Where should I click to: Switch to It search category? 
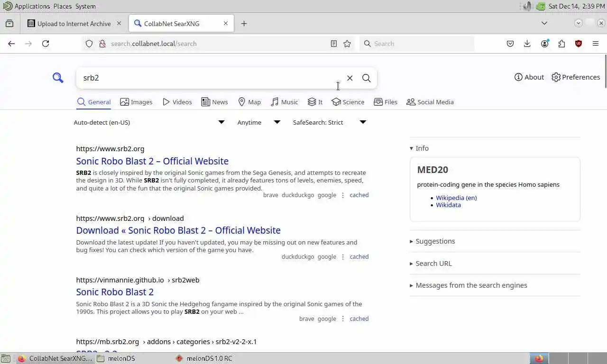click(315, 102)
